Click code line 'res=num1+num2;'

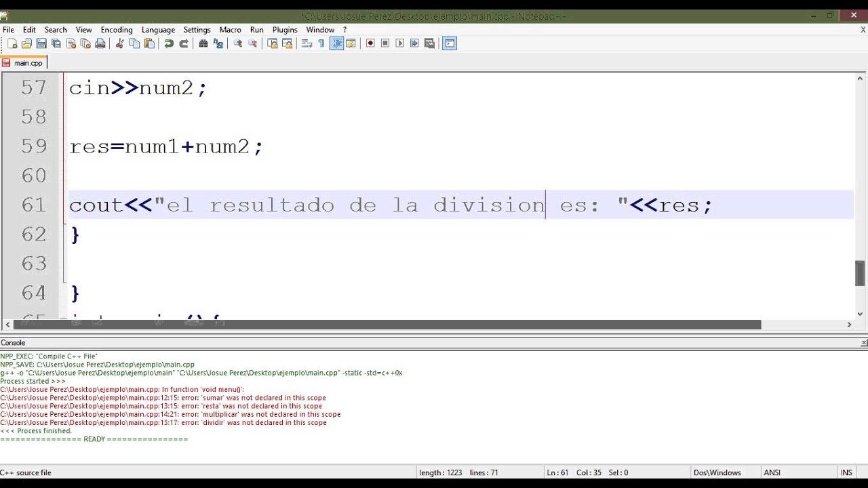click(166, 146)
